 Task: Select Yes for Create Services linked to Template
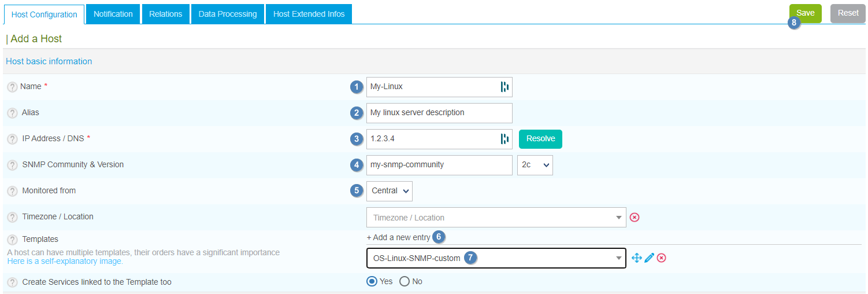373,281
